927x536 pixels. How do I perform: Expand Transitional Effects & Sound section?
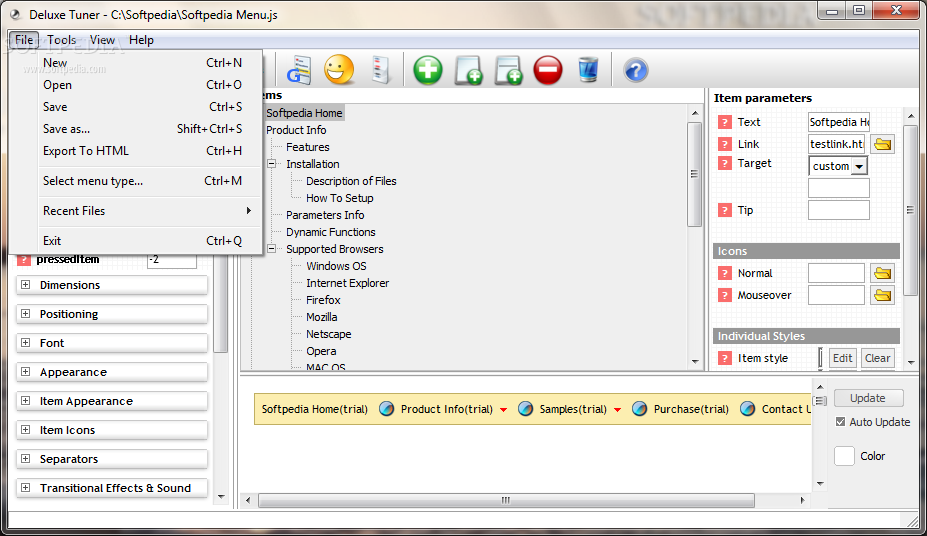[25, 488]
